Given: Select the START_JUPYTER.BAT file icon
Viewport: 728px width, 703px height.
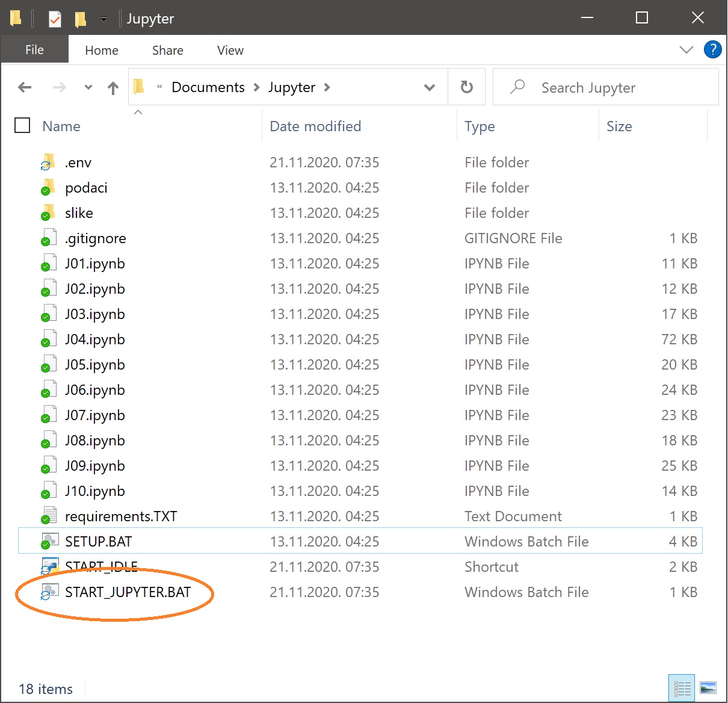Looking at the screenshot, I should [49, 592].
